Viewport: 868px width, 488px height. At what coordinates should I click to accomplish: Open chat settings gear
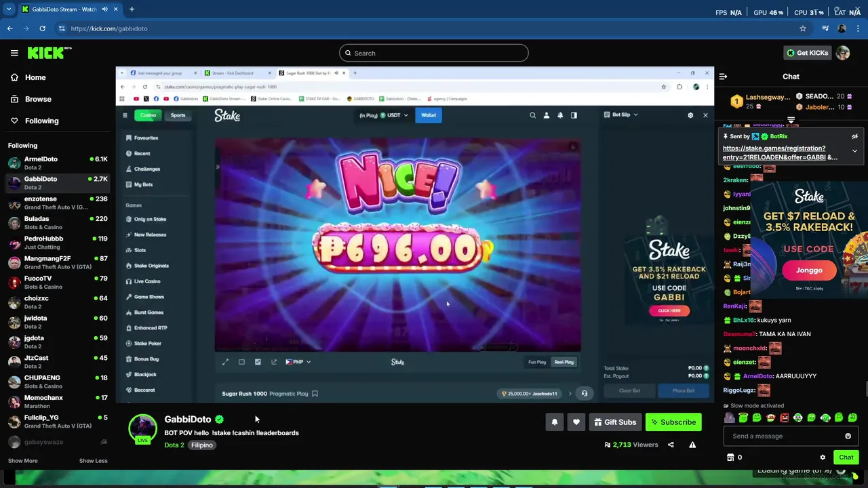click(823, 457)
